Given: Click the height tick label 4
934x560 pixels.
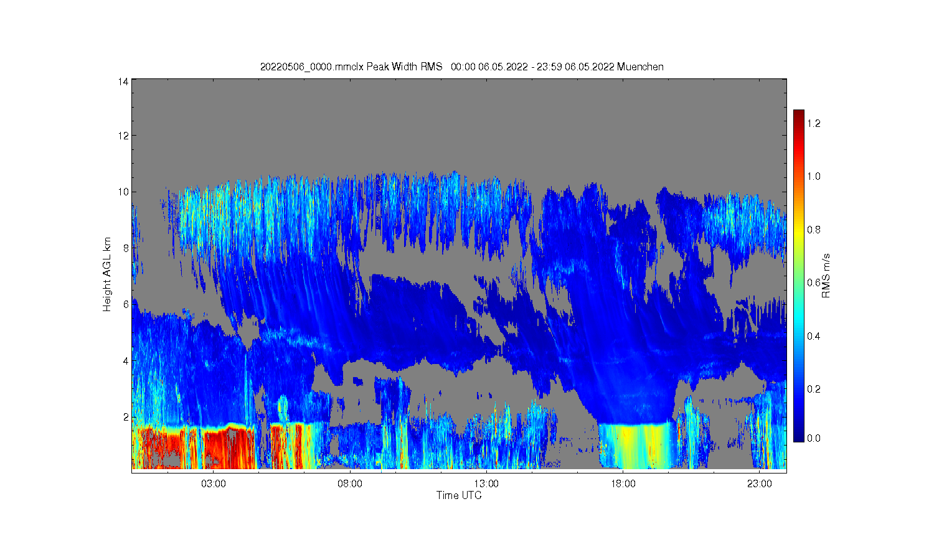Looking at the screenshot, I should coord(126,360).
